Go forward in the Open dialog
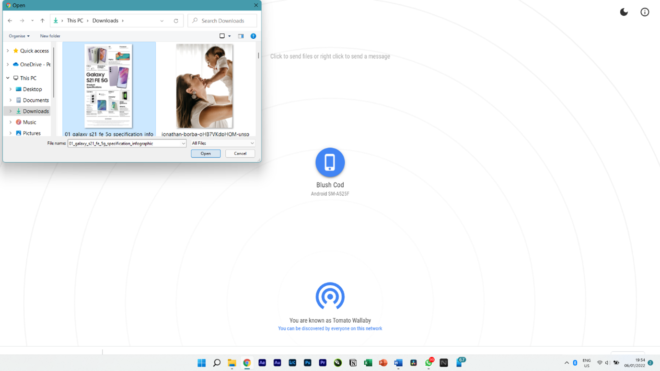The image size is (660, 371). [22, 21]
